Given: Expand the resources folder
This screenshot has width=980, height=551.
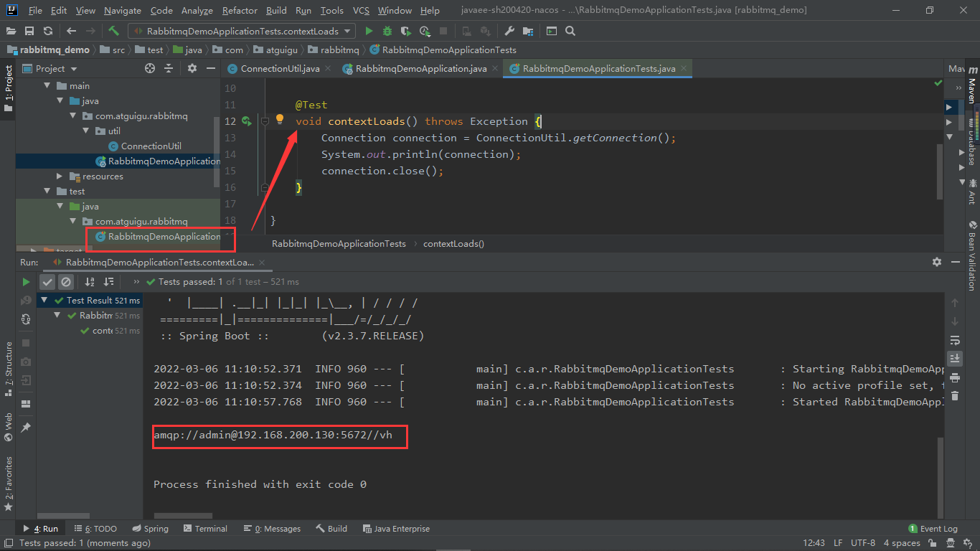Looking at the screenshot, I should point(60,176).
